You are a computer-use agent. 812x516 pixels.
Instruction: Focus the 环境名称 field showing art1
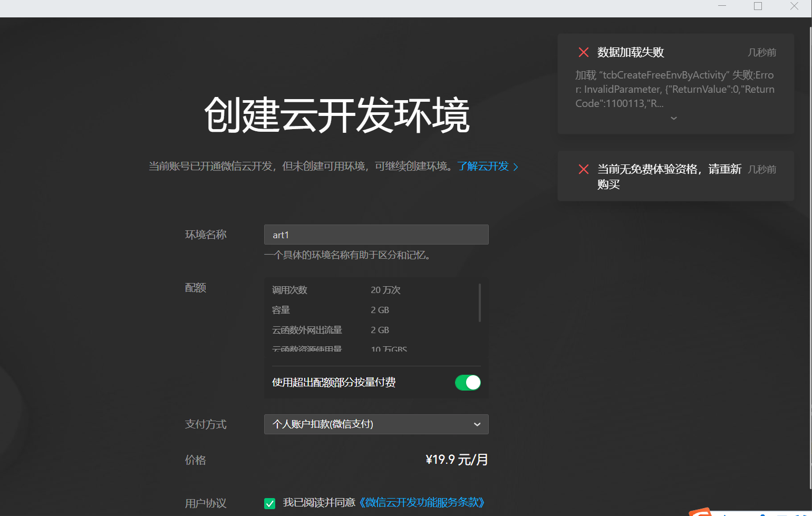pyautogui.click(x=376, y=235)
